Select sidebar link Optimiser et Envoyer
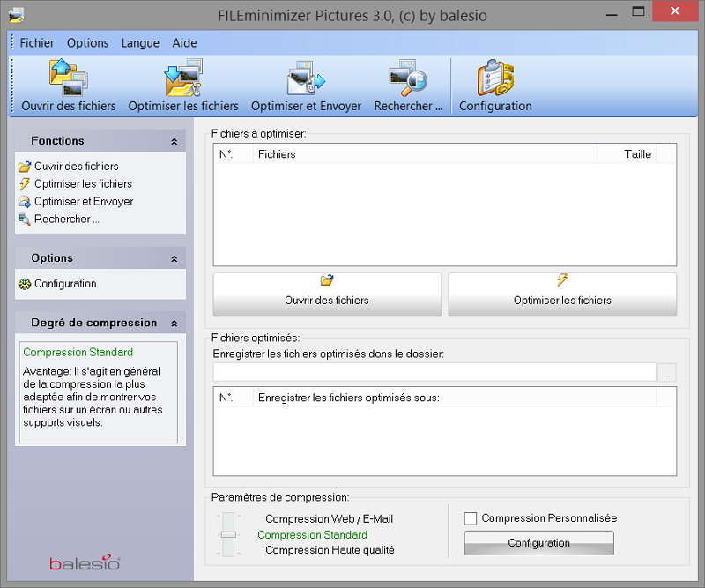Screen dimensions: 705x588 click(84, 202)
